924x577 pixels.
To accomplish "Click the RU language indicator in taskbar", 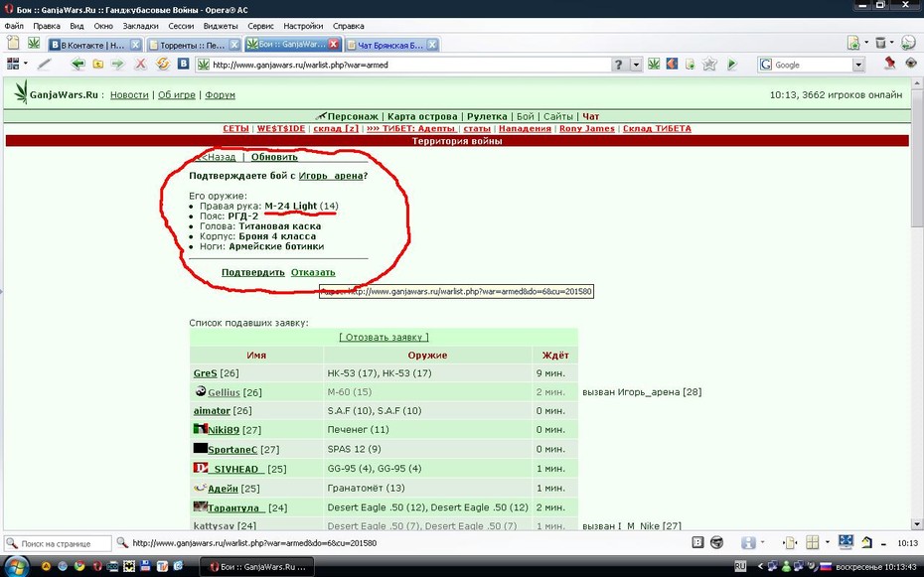I will click(x=740, y=566).
